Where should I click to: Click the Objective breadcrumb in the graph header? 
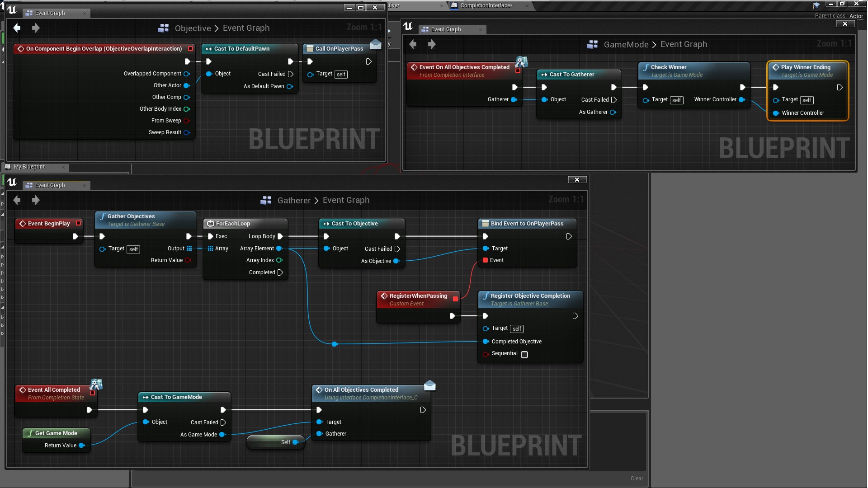pyautogui.click(x=192, y=28)
